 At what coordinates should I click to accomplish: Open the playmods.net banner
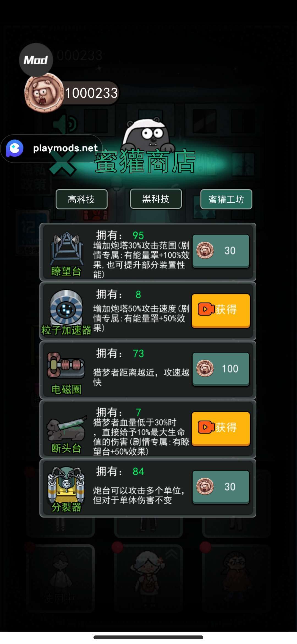(x=52, y=148)
